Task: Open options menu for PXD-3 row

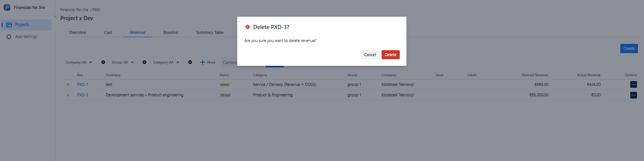Action: click(x=633, y=95)
